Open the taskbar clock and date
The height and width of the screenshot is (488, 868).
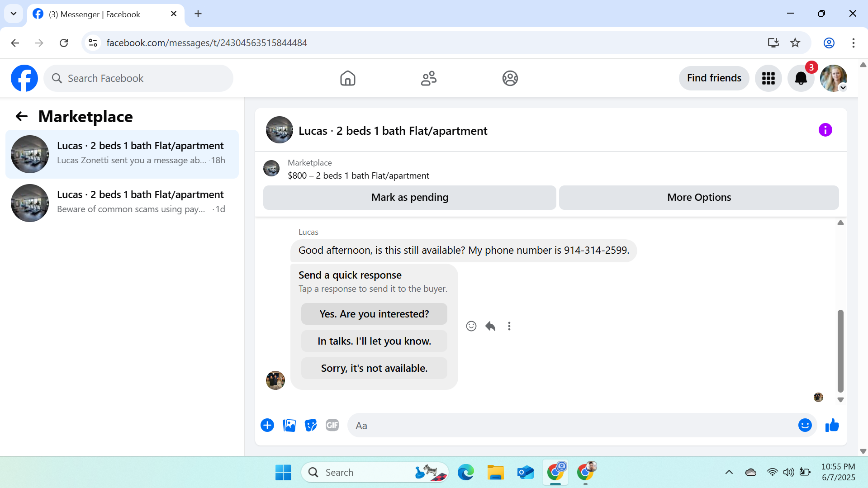click(x=838, y=472)
